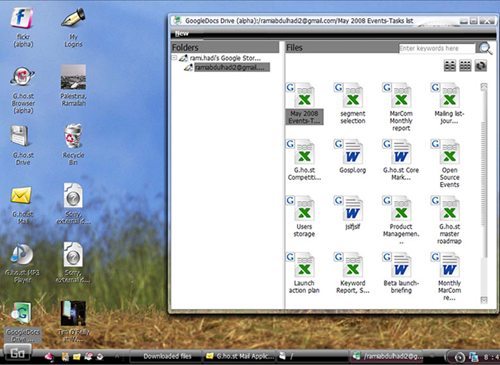Viewport: 500px width, 365px height.
Task: Collapse the rami.hadi's Google Storage tree node
Action: (x=174, y=58)
